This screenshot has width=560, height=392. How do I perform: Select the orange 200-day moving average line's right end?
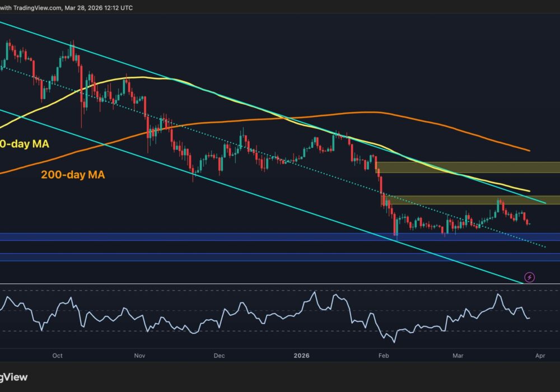(x=529, y=151)
